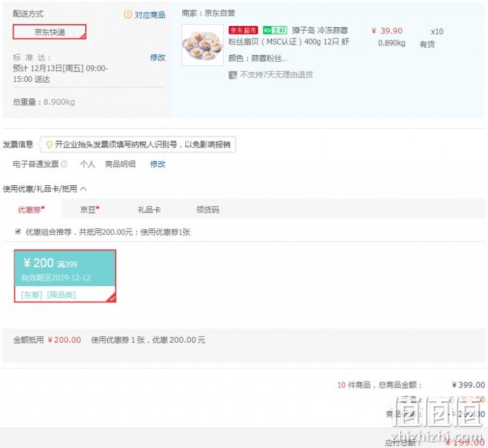Screen dimensions: 488x448
Task: Click the 不支持7天无理由退货 notice icon
Action: [x=232, y=75]
